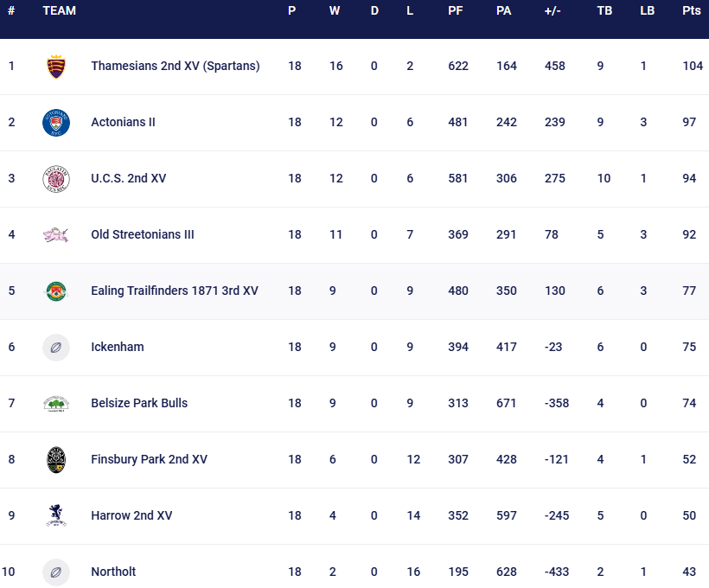This screenshot has width=709, height=588.
Task: Click the PF column header
Action: click(x=456, y=10)
